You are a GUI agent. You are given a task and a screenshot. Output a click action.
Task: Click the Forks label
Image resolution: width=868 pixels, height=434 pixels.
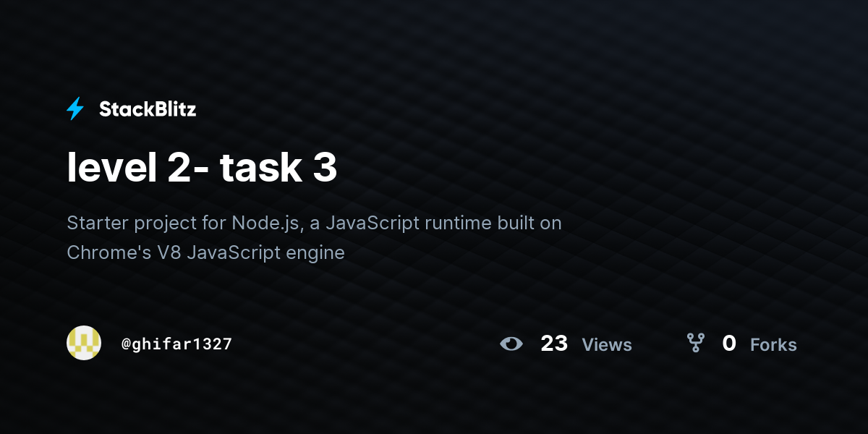[x=773, y=345]
